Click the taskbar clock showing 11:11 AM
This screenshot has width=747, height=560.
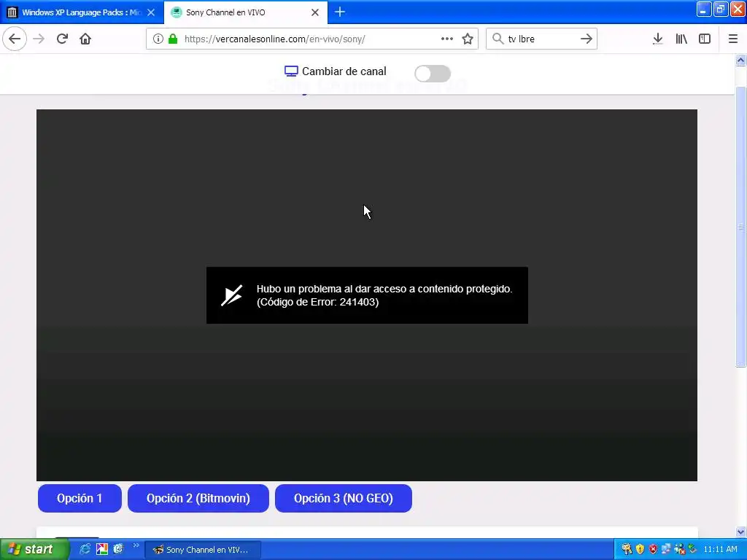[720, 549]
